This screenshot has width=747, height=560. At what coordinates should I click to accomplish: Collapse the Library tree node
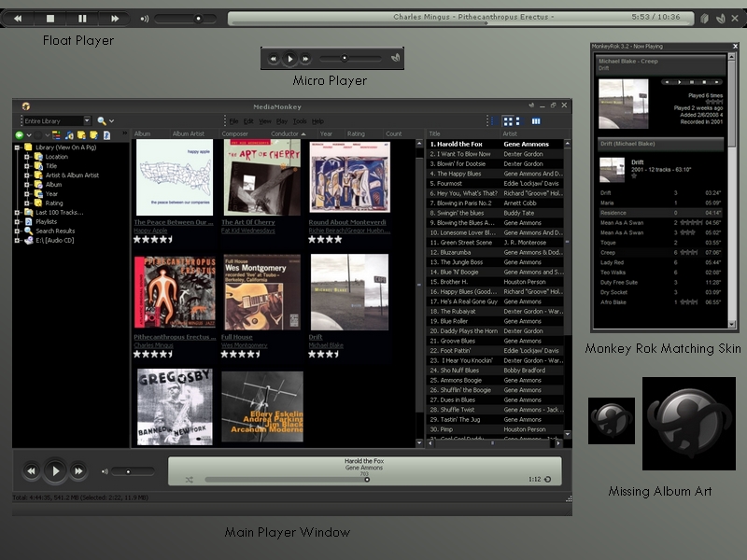tap(17, 147)
